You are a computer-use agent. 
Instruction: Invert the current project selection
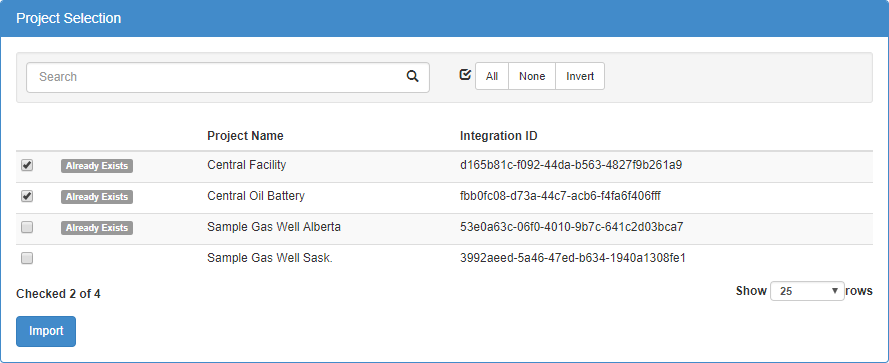point(580,76)
